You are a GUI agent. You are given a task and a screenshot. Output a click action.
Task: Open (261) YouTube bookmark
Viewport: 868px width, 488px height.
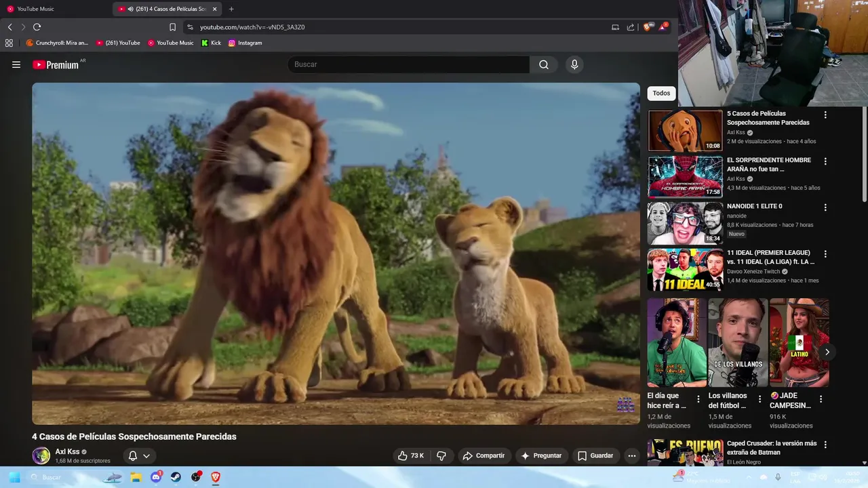coord(118,43)
